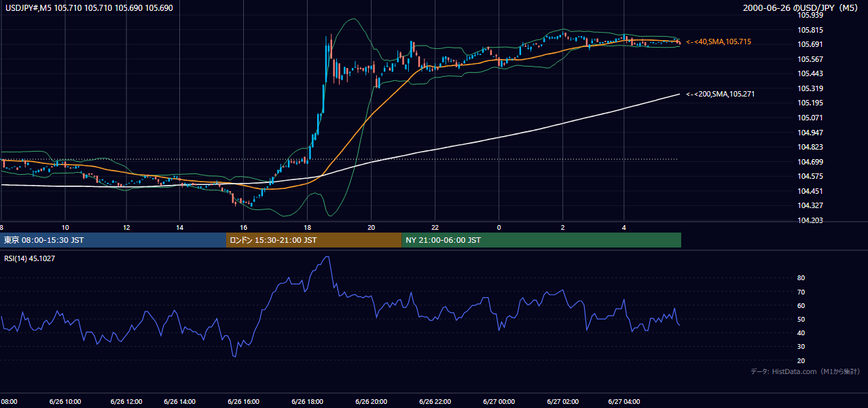Click hour label 22 on chart axis
The height and width of the screenshot is (408, 868).
tap(435, 227)
